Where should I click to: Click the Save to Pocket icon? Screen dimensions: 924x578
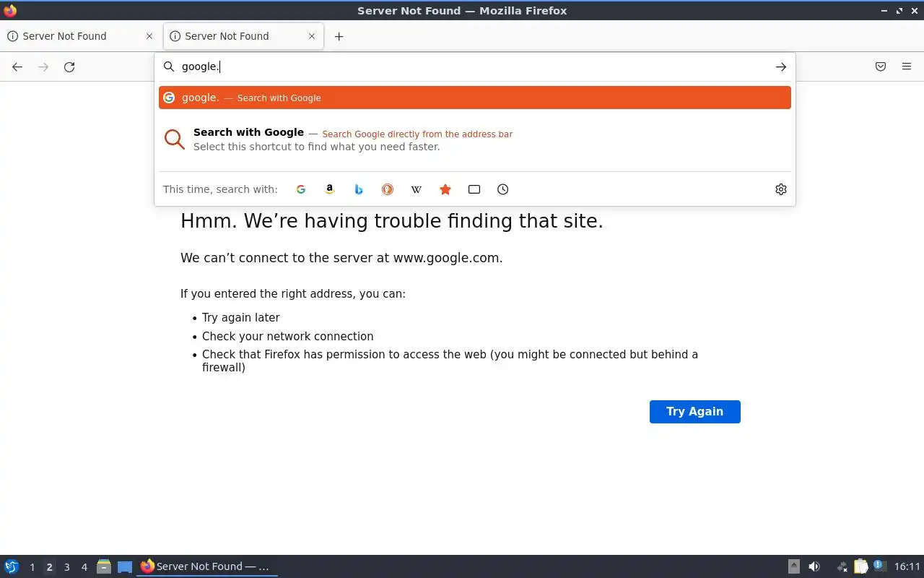click(x=881, y=66)
